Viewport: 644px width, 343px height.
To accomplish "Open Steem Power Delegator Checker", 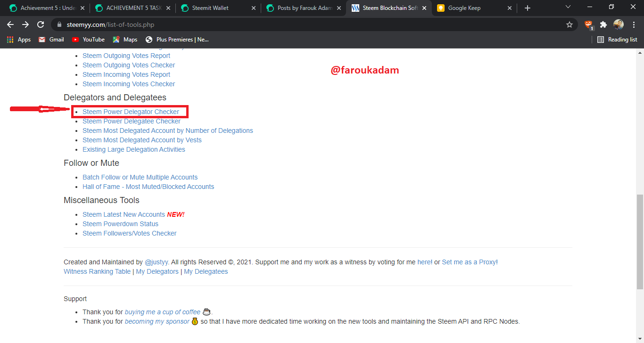I will click(x=131, y=112).
